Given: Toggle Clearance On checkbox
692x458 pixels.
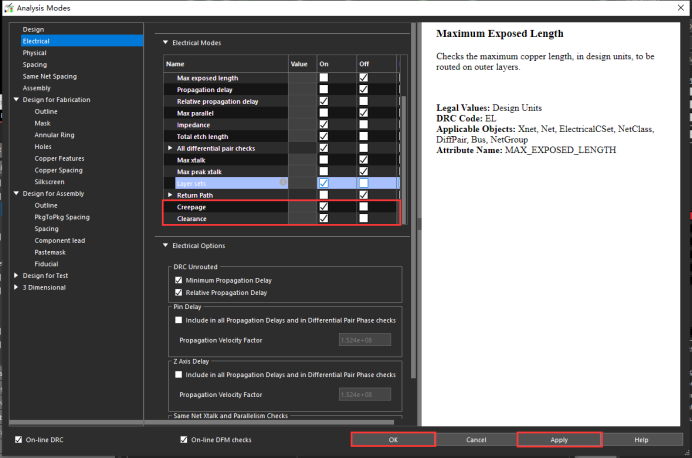Looking at the screenshot, I should pyautogui.click(x=323, y=218).
